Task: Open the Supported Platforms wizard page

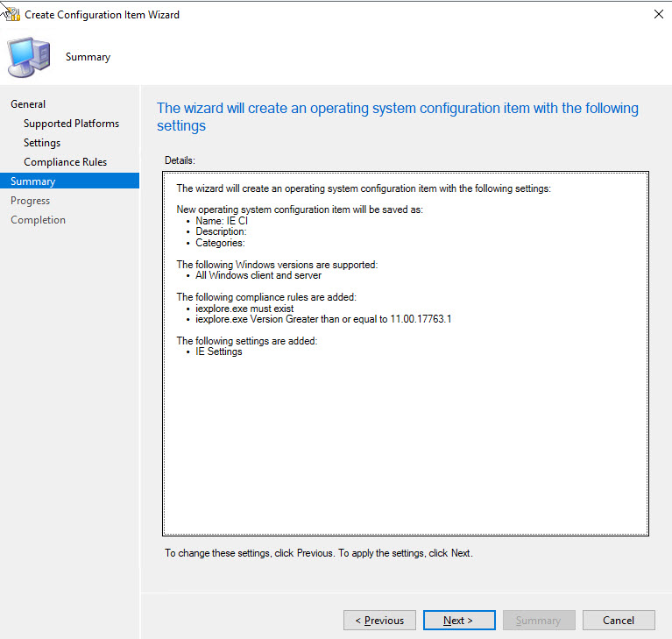Action: click(x=71, y=124)
